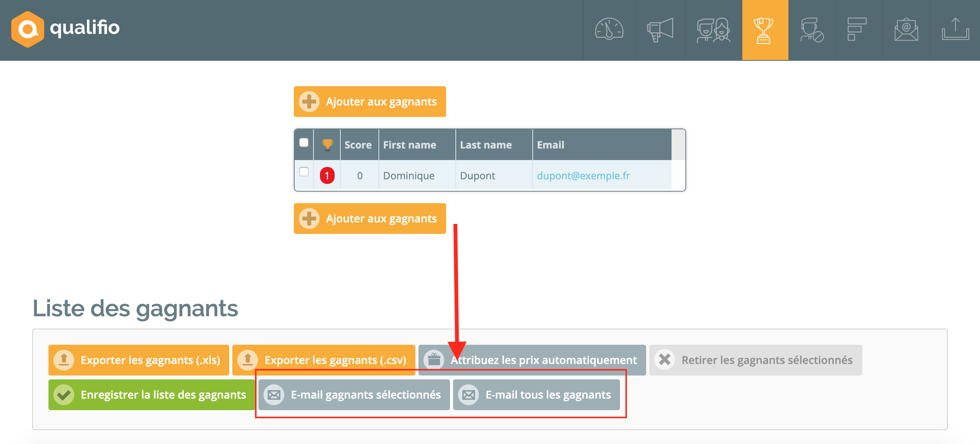Open the megaphone campaigns icon

pyautogui.click(x=660, y=29)
